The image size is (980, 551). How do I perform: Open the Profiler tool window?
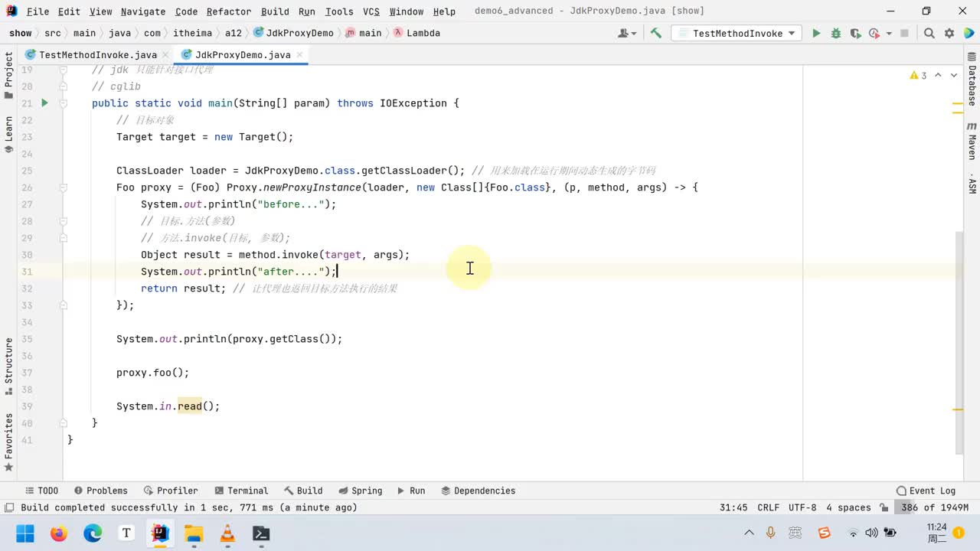point(170,491)
